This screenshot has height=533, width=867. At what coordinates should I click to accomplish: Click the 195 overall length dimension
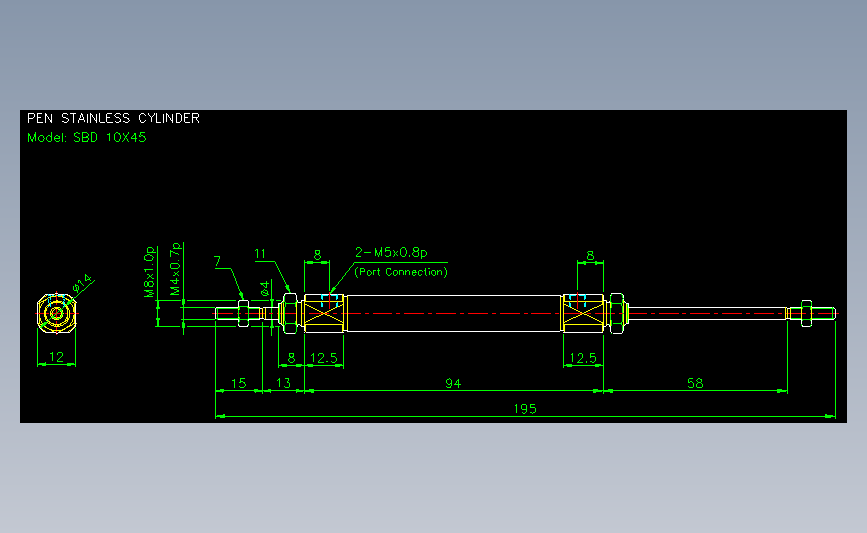525,409
